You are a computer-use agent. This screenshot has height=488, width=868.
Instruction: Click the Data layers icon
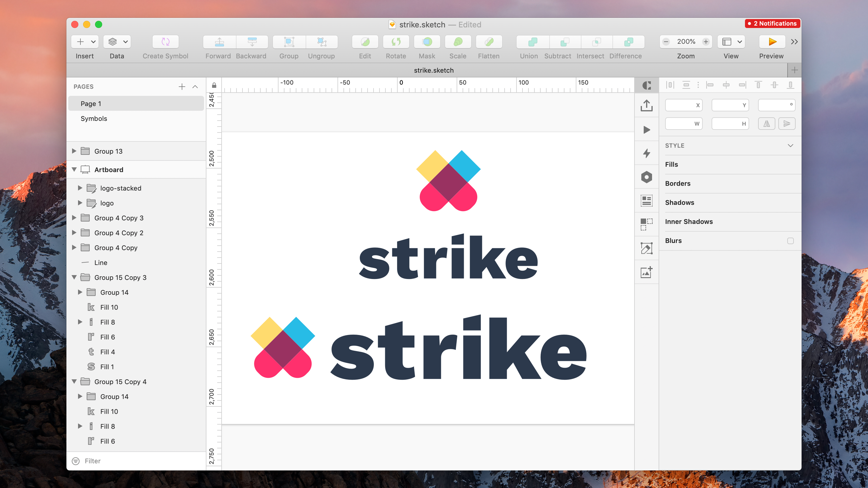click(113, 42)
